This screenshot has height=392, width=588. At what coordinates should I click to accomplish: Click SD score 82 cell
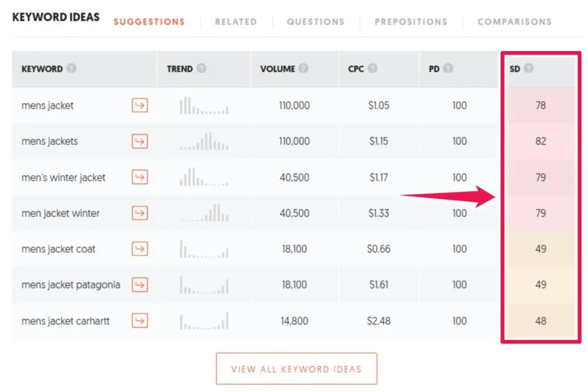tap(540, 141)
